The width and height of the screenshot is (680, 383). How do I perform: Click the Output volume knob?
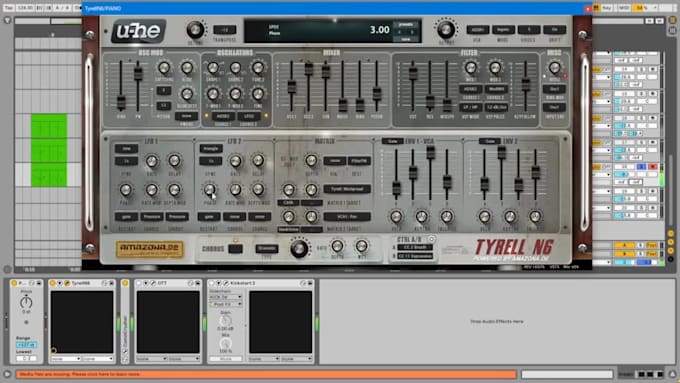[446, 29]
